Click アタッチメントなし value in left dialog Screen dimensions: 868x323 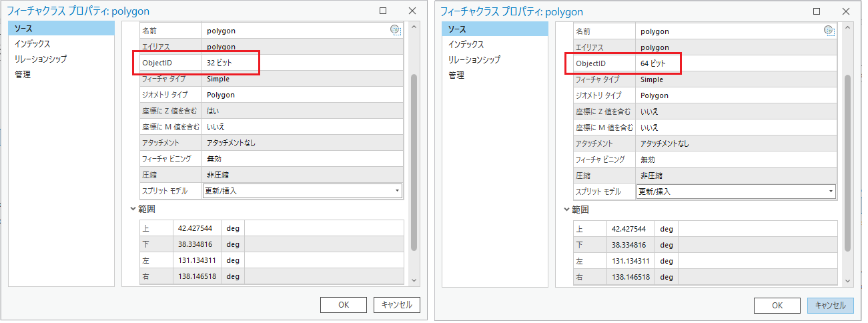point(231,143)
